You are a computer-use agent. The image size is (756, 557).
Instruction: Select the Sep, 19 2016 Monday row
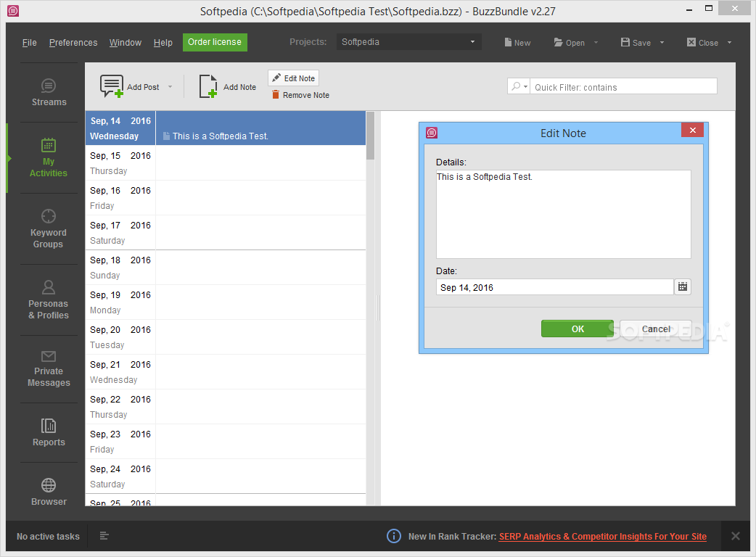[225, 302]
